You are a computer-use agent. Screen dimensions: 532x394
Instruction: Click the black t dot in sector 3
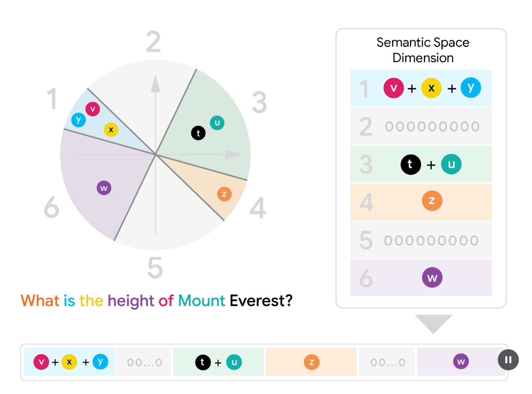coord(198,133)
